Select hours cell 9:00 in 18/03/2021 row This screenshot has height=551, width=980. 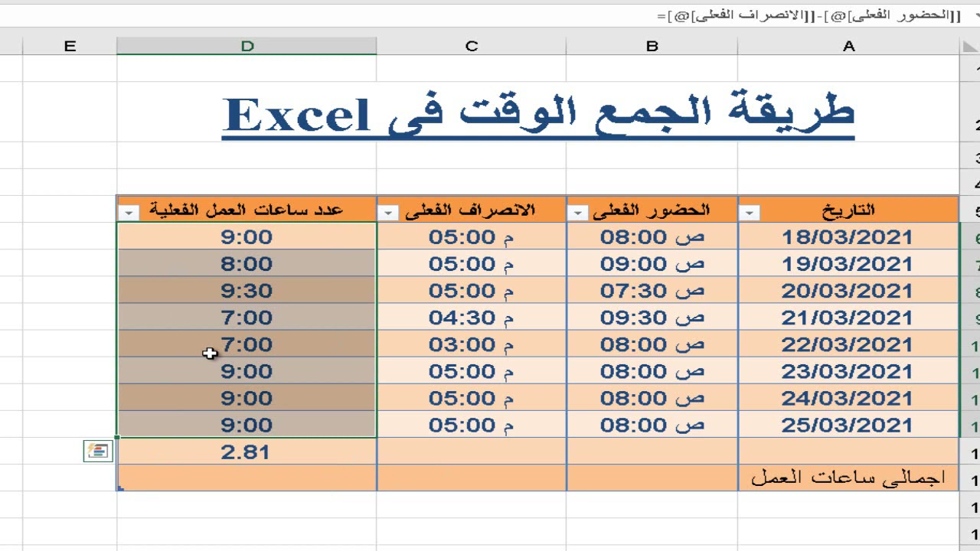tap(247, 236)
